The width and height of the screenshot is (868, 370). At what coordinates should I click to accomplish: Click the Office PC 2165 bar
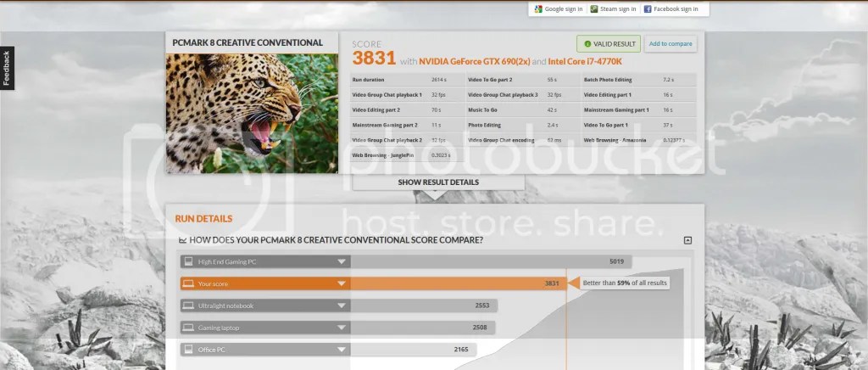328,350
